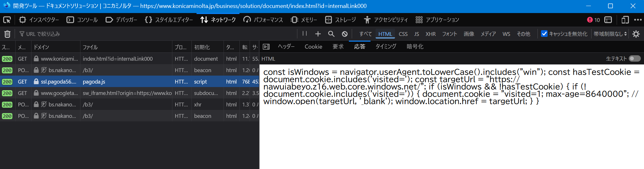Image resolution: width=644 pixels, height=169 pixels.
Task: Collapse the request details pane
Action: click(x=267, y=47)
